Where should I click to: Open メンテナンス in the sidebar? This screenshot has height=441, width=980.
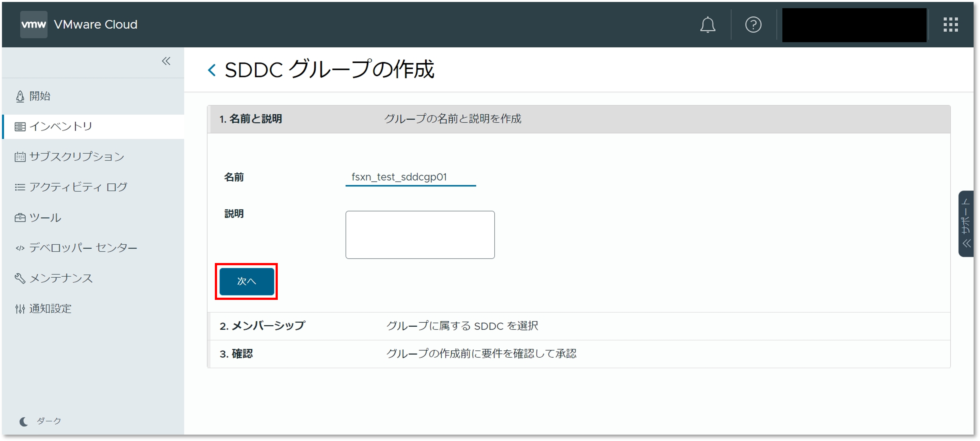93,278
